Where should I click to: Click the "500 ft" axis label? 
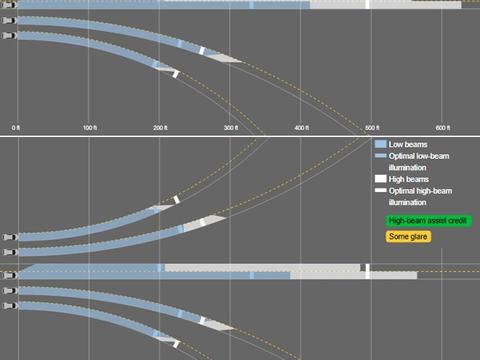click(372, 128)
